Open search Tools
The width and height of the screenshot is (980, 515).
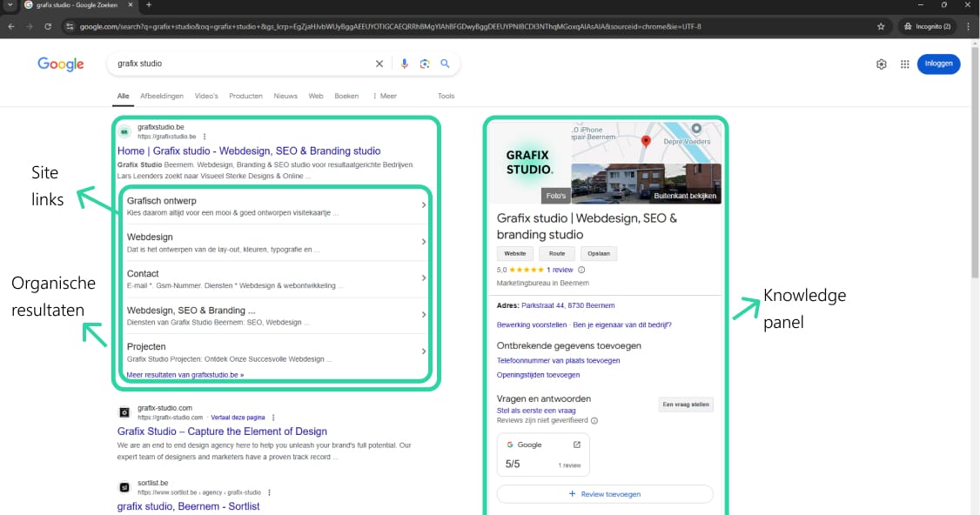click(x=446, y=97)
